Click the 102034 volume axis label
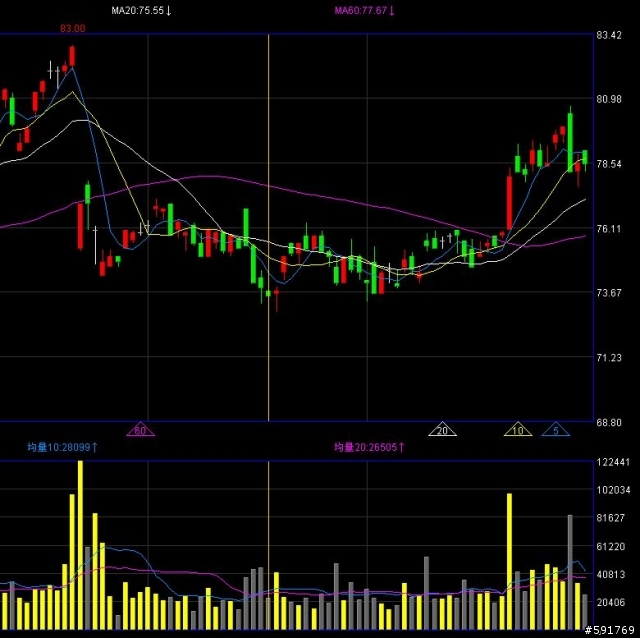 pyautogui.click(x=613, y=490)
